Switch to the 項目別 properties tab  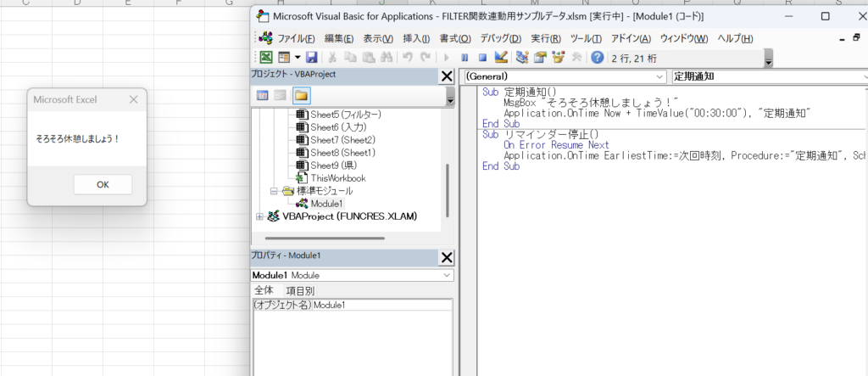tap(300, 290)
